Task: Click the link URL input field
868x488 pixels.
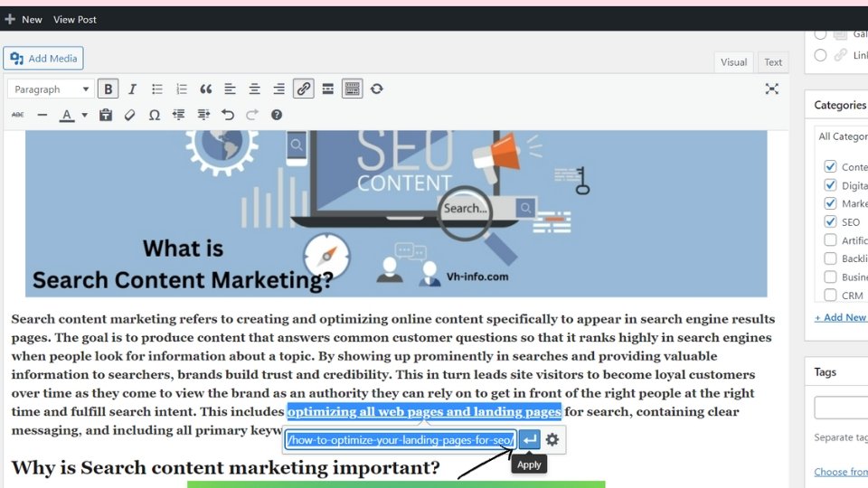Action: (401, 440)
